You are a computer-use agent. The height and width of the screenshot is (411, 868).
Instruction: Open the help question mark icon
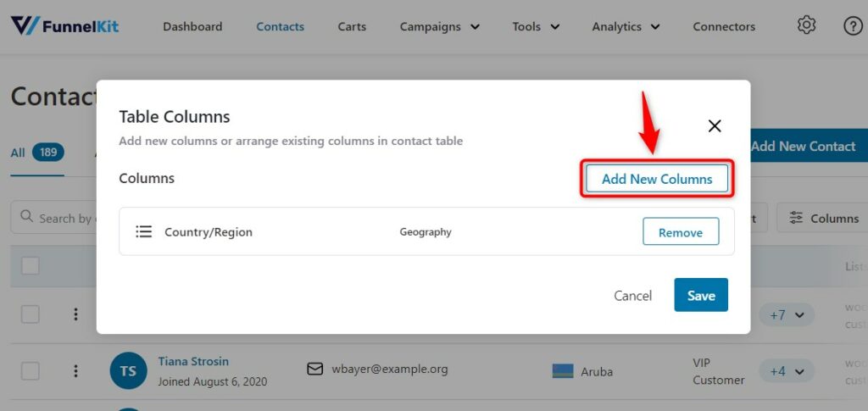tap(853, 26)
